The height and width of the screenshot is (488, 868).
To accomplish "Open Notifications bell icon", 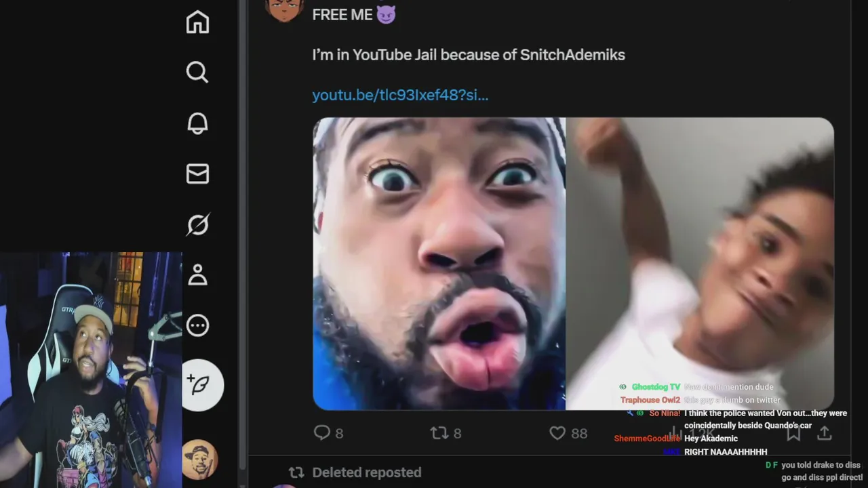I will coord(197,123).
